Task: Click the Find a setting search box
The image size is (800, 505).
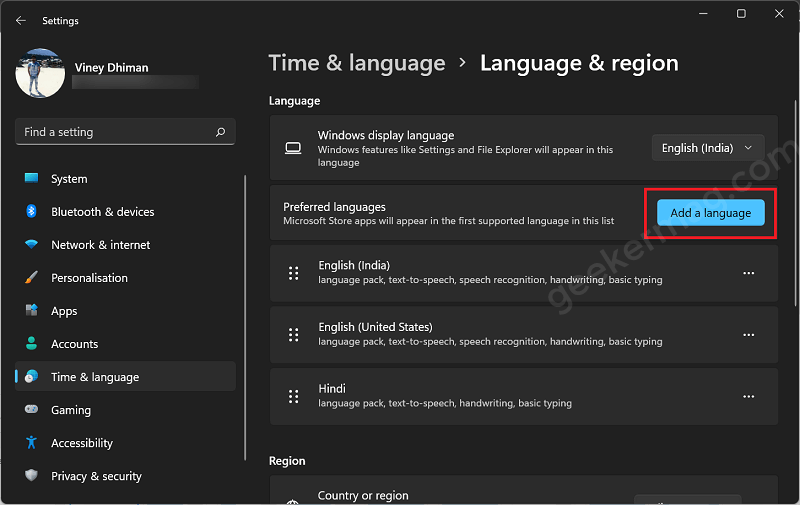Action: pos(125,132)
